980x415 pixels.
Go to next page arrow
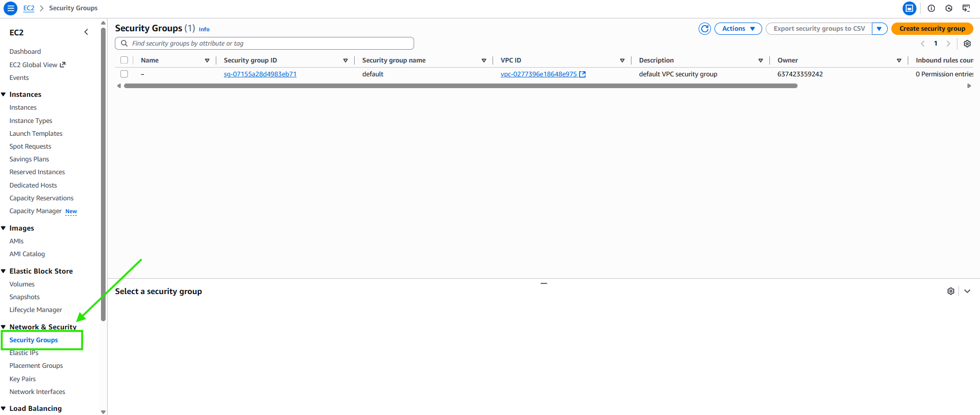(948, 44)
